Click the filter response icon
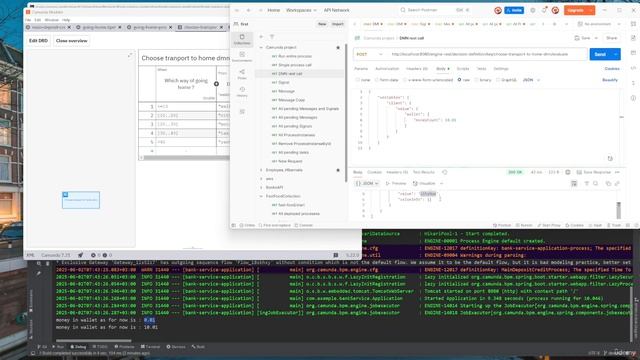This screenshot has width=640, height=360. tap(587, 184)
